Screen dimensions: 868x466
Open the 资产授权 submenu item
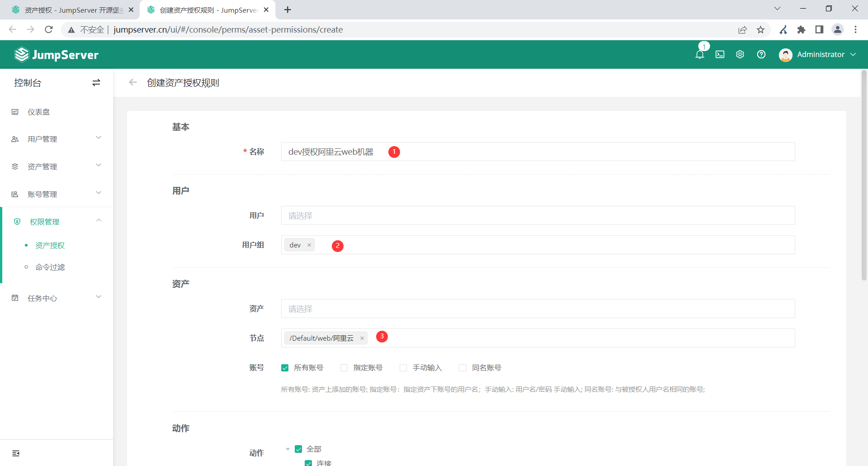[50, 245]
